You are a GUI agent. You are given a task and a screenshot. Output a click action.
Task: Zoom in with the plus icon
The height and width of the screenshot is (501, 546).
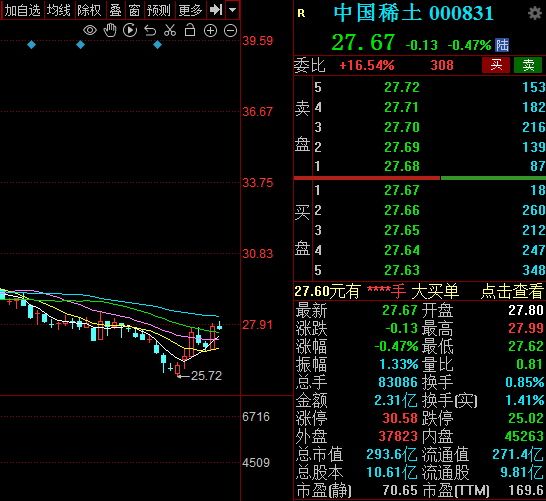210,31
